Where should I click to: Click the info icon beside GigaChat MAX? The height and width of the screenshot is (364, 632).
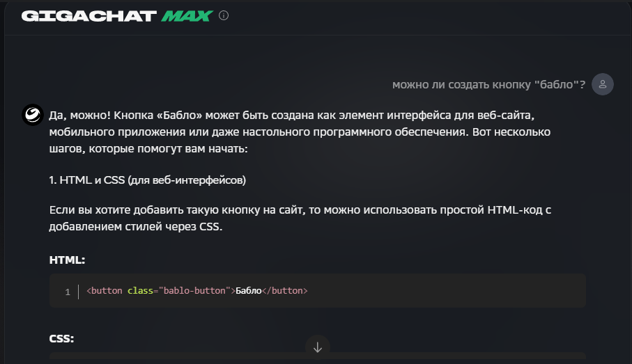[x=224, y=15]
